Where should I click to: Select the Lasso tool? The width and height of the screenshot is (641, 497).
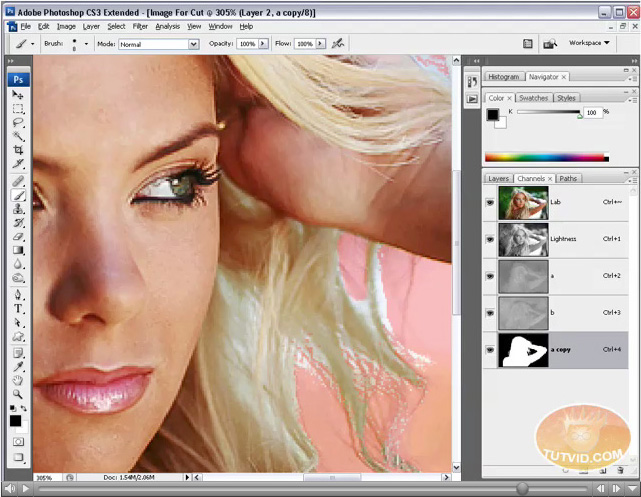pyautogui.click(x=18, y=122)
